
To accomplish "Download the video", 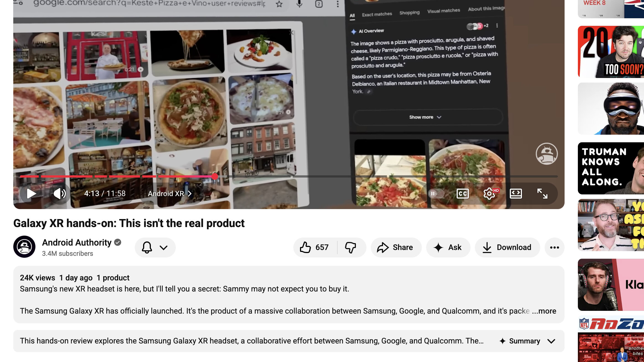I will click(x=507, y=247).
